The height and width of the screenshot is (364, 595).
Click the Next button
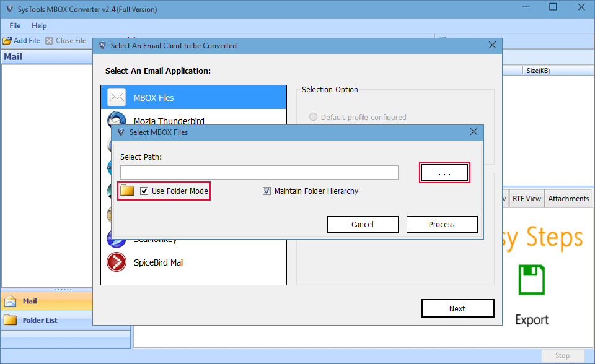(x=457, y=308)
